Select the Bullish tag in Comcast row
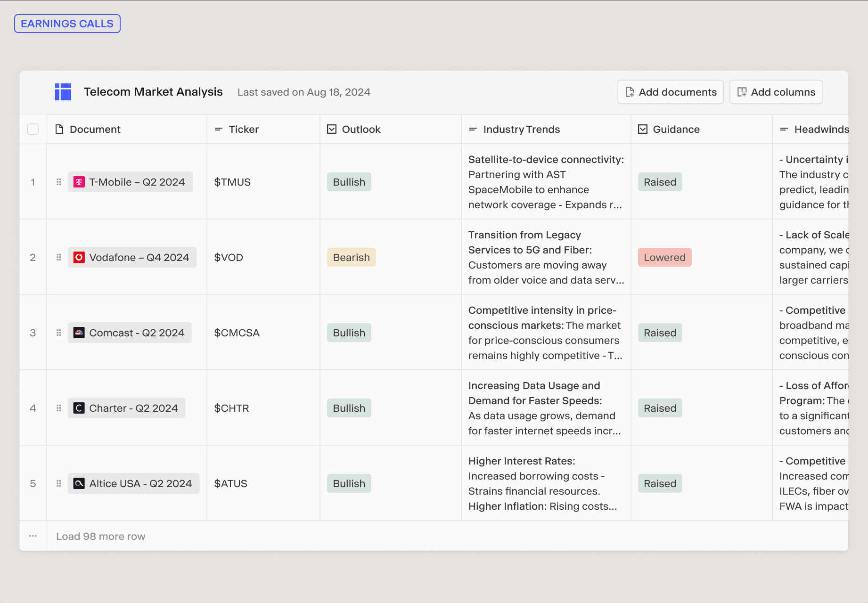 pyautogui.click(x=349, y=333)
